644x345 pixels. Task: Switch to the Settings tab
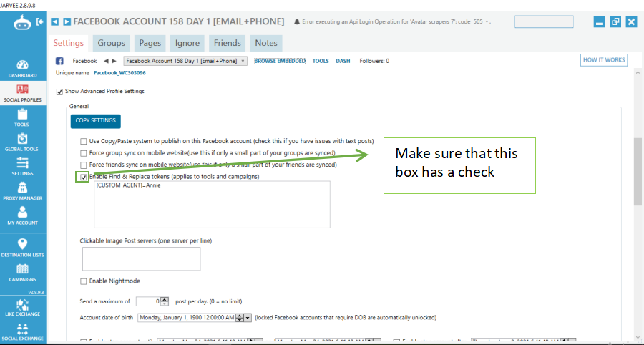click(68, 43)
